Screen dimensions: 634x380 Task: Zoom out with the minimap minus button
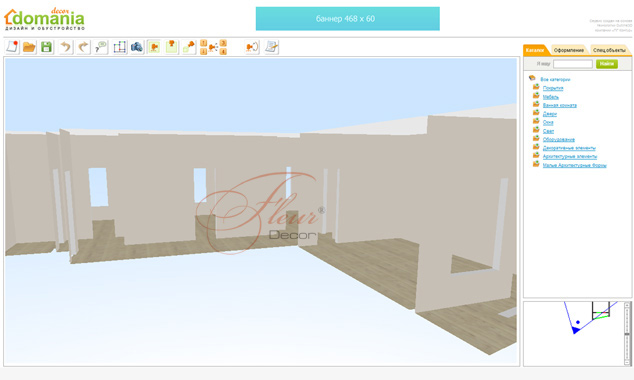(x=627, y=363)
